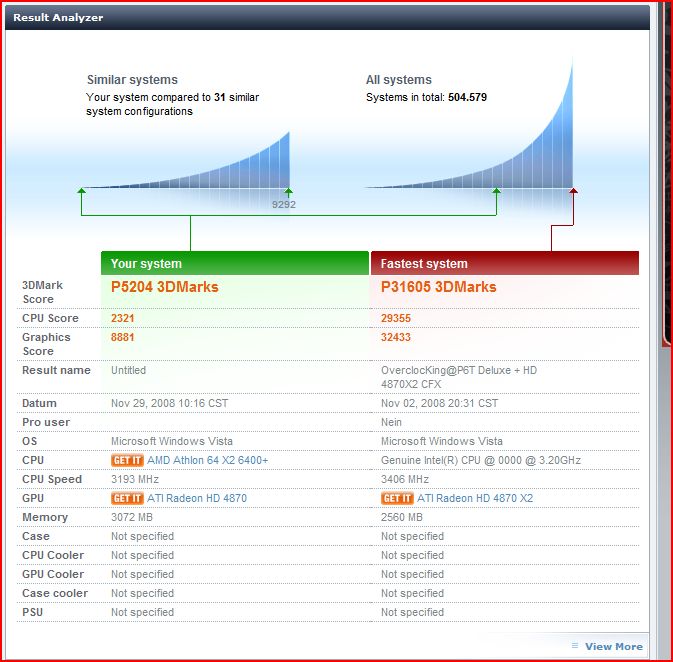This screenshot has width=673, height=662.
Task: Click the Your system green header
Action: 235,263
